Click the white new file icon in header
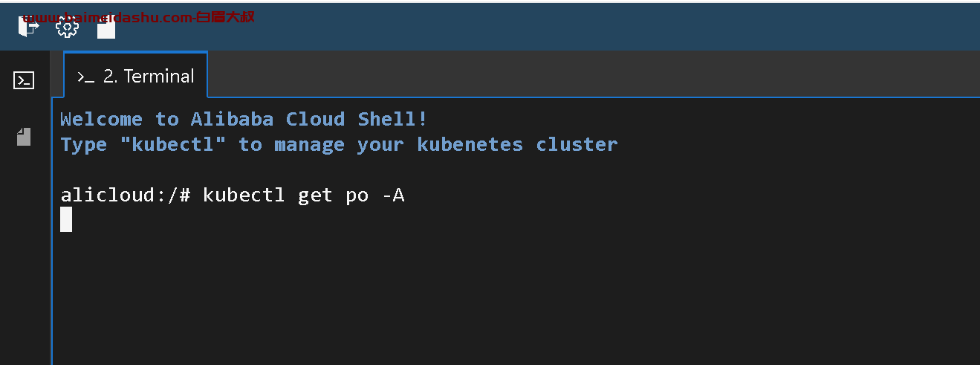Viewport: 980px width, 365px height. 106,29
